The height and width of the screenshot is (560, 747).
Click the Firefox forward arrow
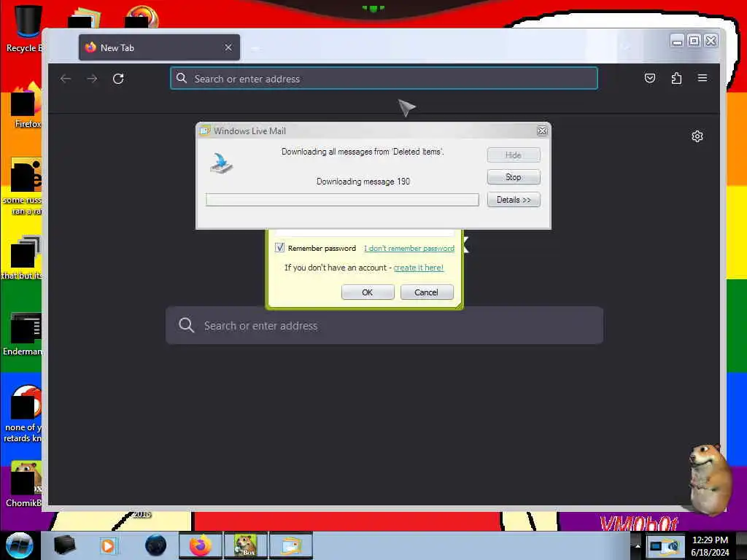pos(92,79)
